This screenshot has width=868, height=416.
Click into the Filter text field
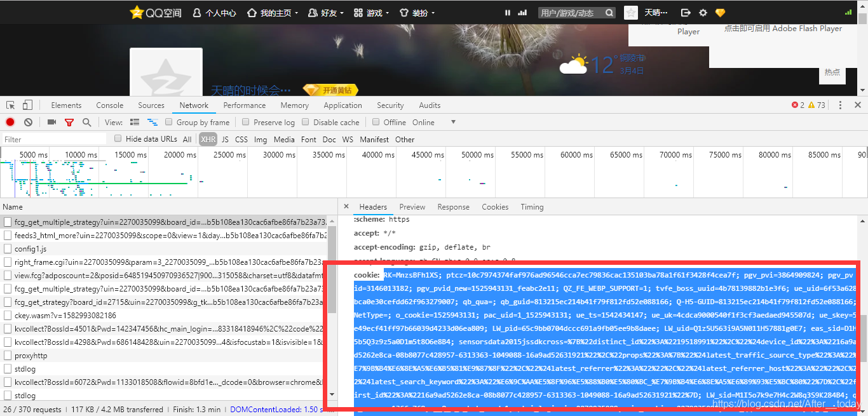coord(54,139)
